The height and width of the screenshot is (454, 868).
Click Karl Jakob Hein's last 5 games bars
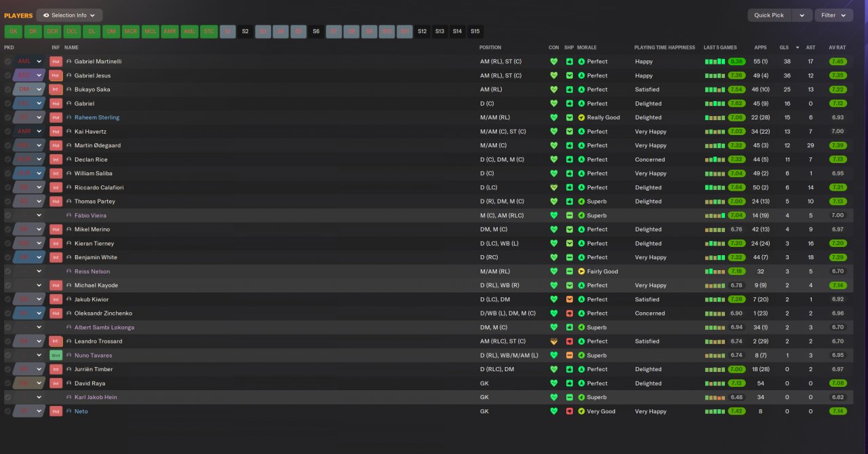(x=715, y=398)
